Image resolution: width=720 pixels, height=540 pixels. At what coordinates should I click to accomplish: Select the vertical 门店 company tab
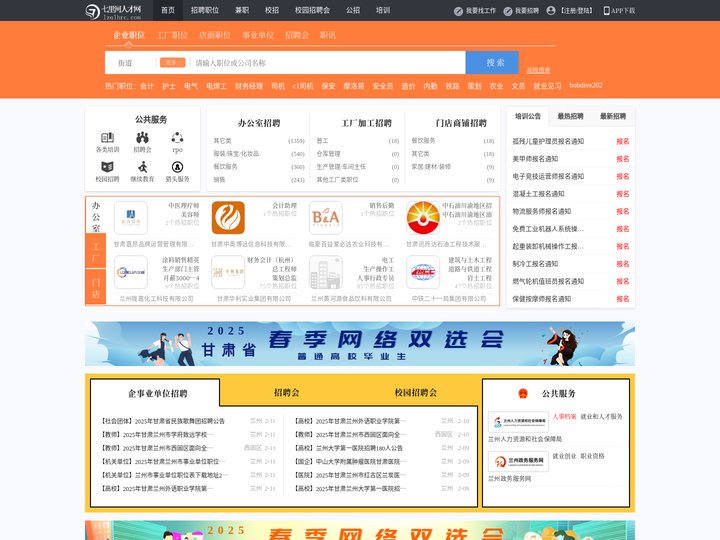(96, 287)
